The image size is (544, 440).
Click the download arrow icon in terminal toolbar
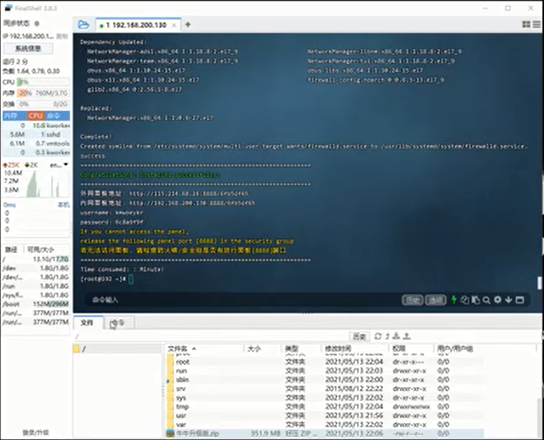tap(508, 299)
